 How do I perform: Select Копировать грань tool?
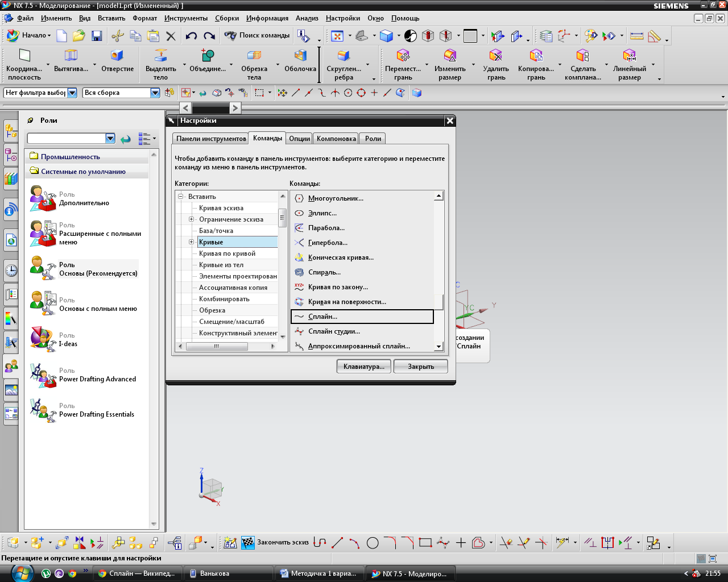536,64
